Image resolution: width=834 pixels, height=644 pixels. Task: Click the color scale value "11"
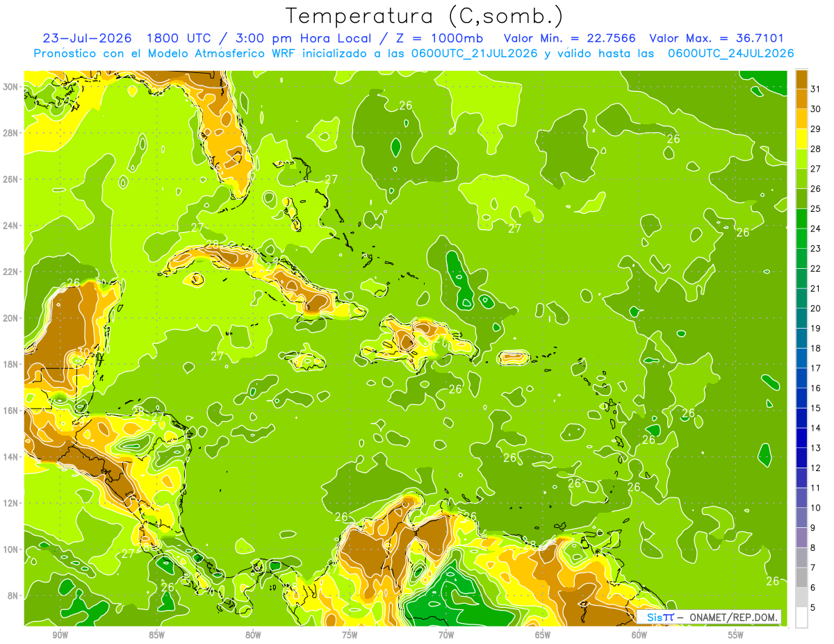(x=816, y=488)
